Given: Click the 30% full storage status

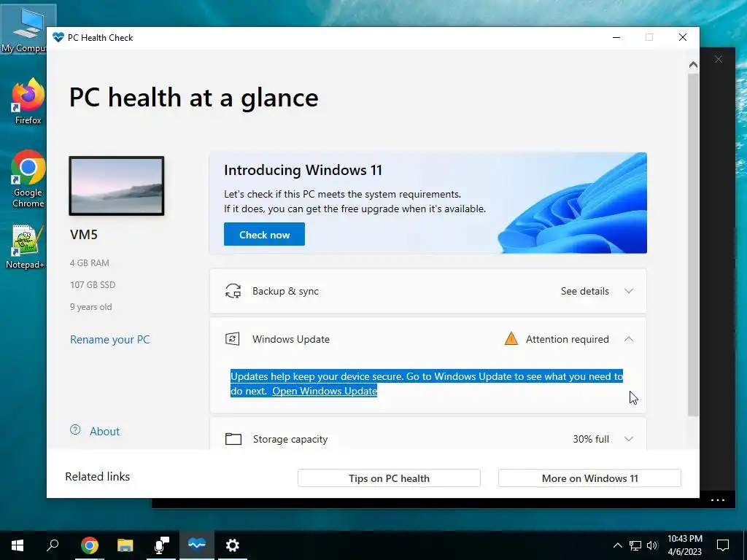Looking at the screenshot, I should click(591, 439).
